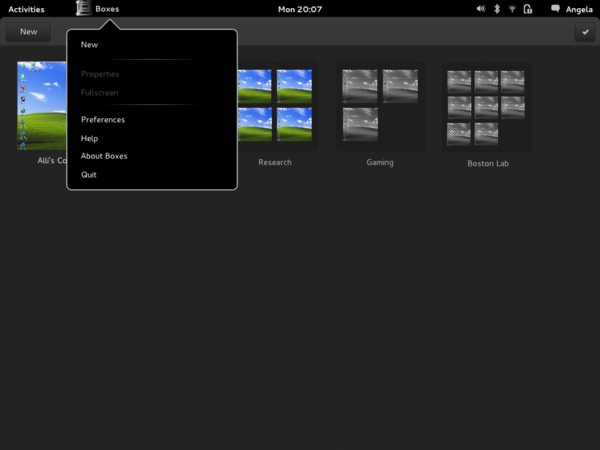Enter selection mode with the checkmark button
This screenshot has width=600, height=450.
click(x=585, y=32)
